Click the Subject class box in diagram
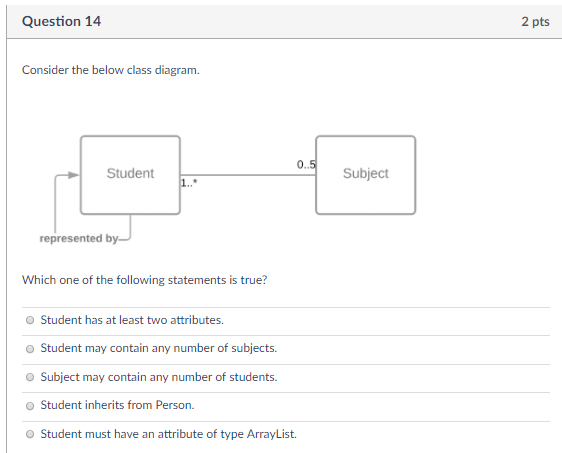 [x=366, y=175]
